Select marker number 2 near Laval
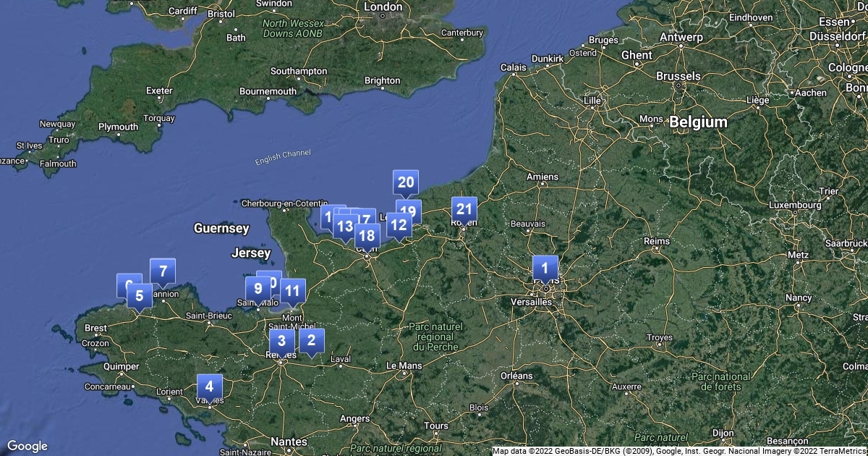The width and height of the screenshot is (868, 456). (312, 340)
